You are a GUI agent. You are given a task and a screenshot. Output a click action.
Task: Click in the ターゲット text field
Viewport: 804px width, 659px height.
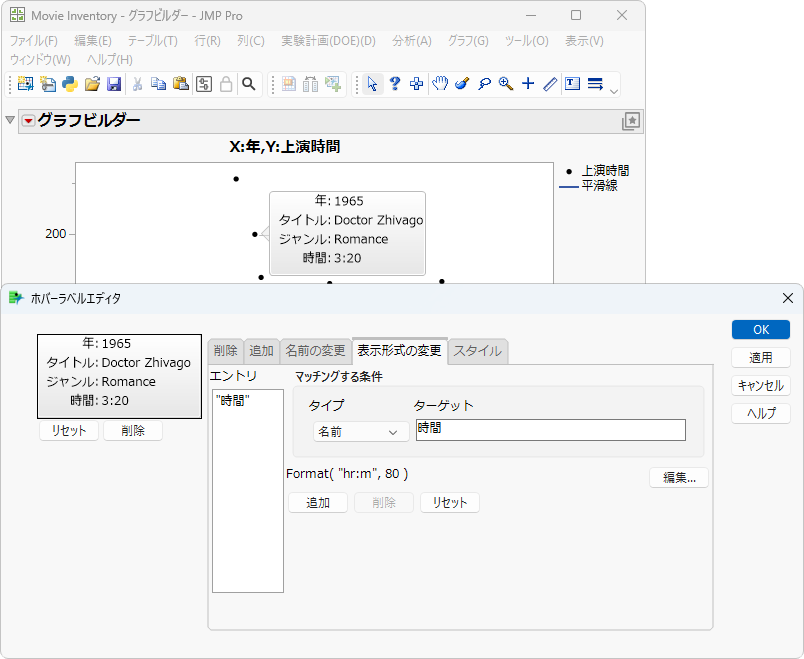(551, 430)
